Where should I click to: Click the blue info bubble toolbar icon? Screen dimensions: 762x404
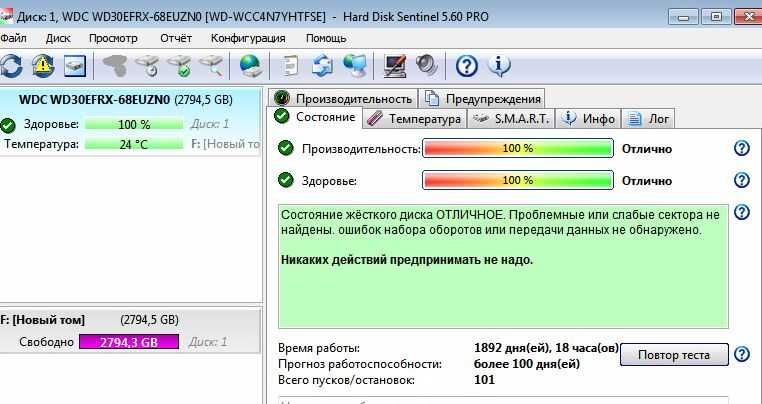pos(499,66)
